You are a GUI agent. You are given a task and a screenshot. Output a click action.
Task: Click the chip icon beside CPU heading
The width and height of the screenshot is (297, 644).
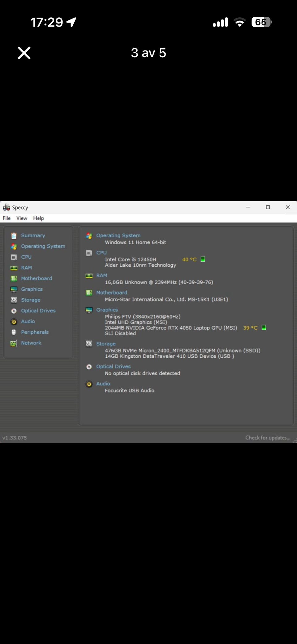89,253
